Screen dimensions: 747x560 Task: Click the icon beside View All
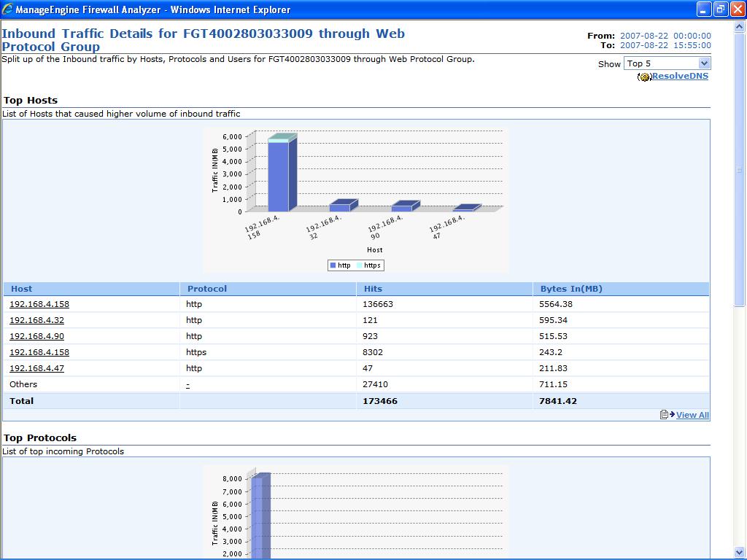(x=667, y=415)
